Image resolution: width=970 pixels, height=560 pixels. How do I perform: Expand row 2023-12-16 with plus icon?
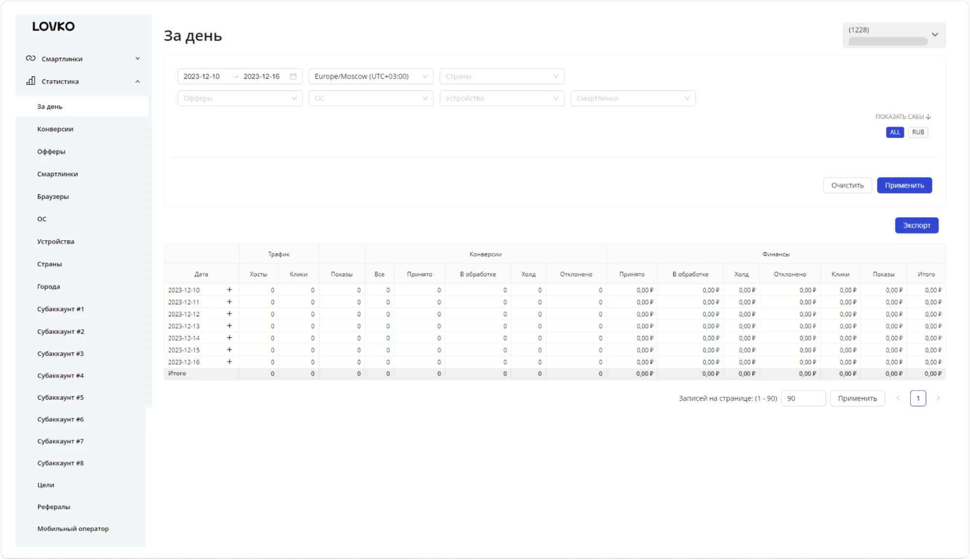tap(230, 362)
